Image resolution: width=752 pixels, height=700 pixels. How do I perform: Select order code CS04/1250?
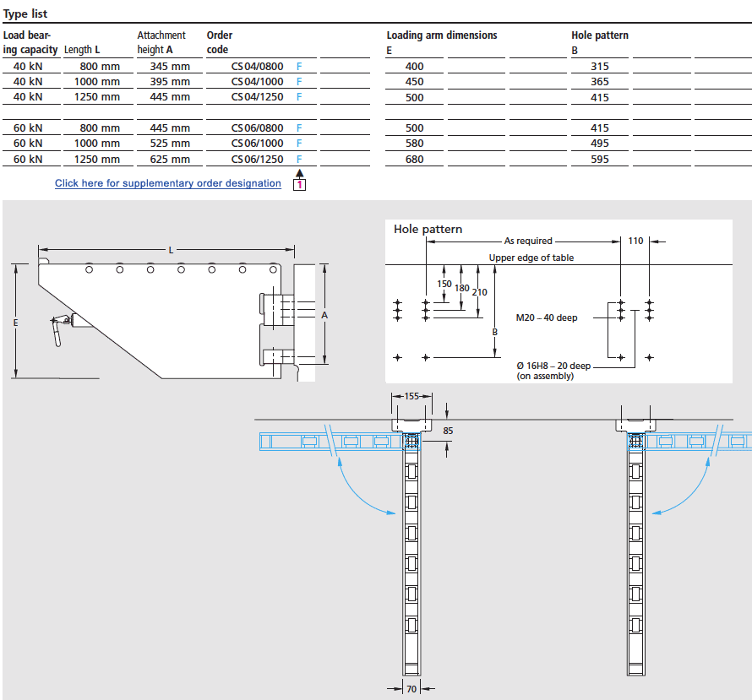257,97
